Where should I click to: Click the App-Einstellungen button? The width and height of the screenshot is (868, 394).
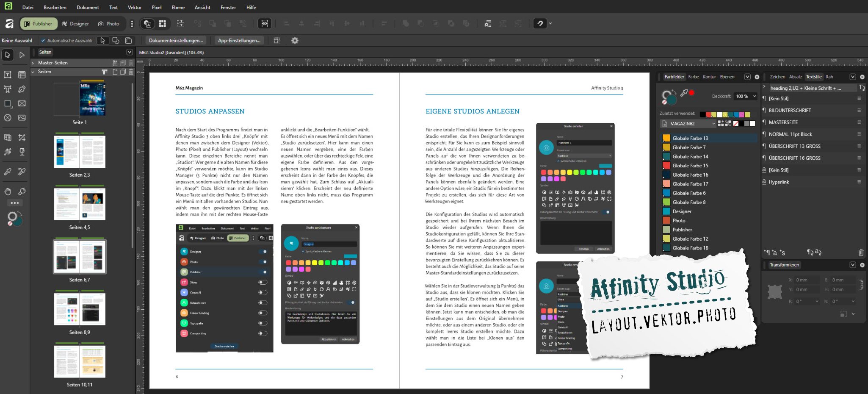(239, 40)
